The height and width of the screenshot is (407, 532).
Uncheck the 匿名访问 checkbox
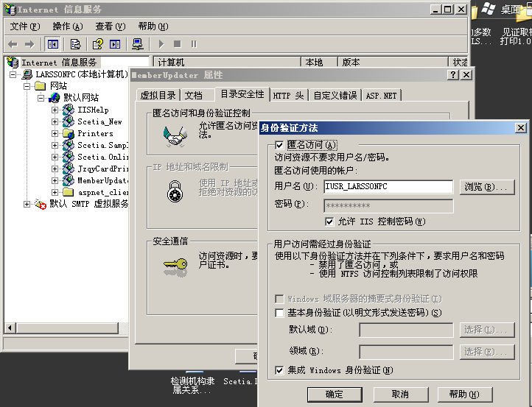click(279, 145)
